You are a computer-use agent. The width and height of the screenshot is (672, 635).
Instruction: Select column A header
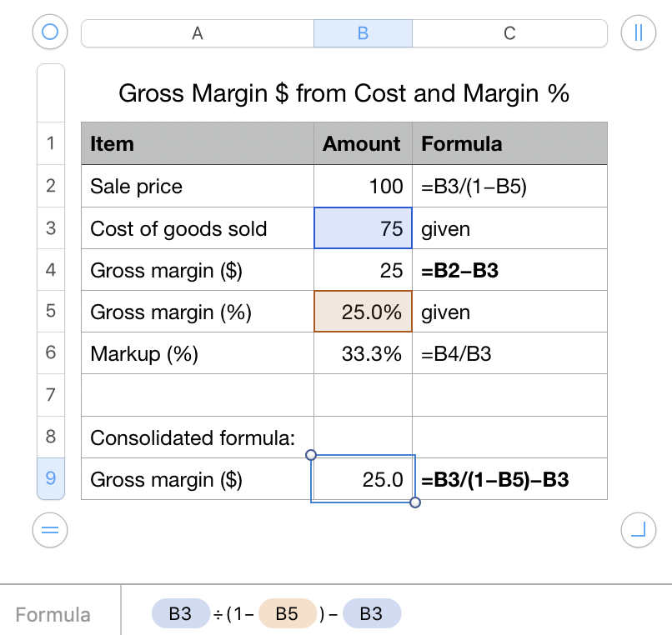click(198, 33)
